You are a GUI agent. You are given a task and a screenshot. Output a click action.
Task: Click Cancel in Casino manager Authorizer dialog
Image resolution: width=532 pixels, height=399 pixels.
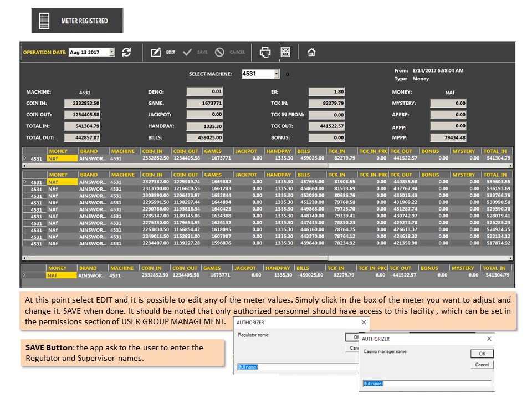coord(482,365)
